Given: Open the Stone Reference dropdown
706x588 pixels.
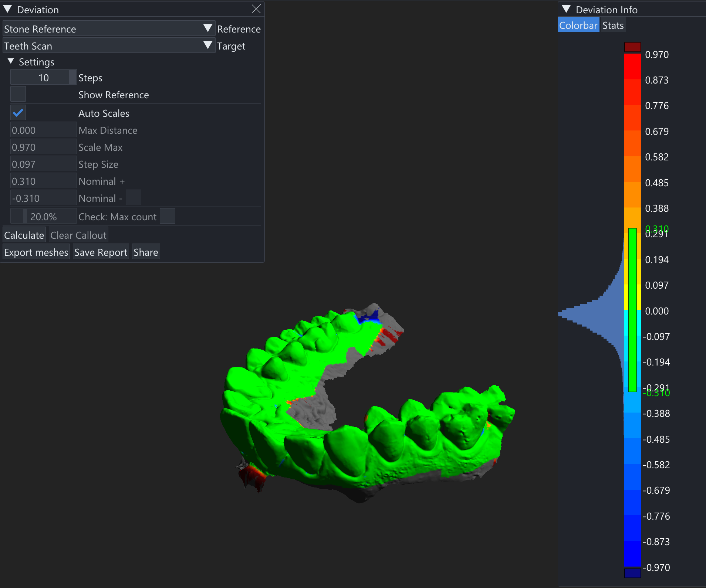Looking at the screenshot, I should click(108, 29).
